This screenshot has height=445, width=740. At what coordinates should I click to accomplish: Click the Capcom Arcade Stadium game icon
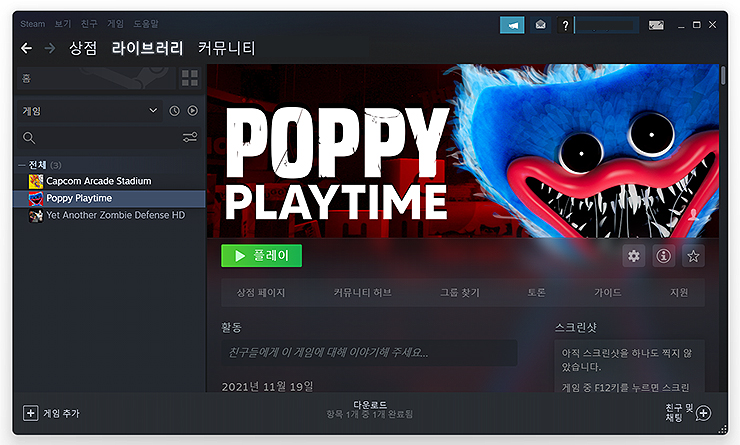click(36, 181)
